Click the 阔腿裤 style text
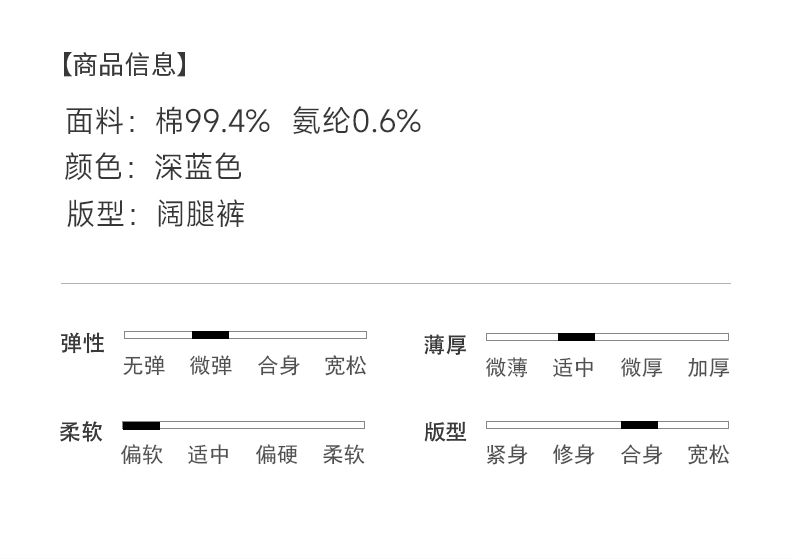790x559 pixels. (200, 214)
